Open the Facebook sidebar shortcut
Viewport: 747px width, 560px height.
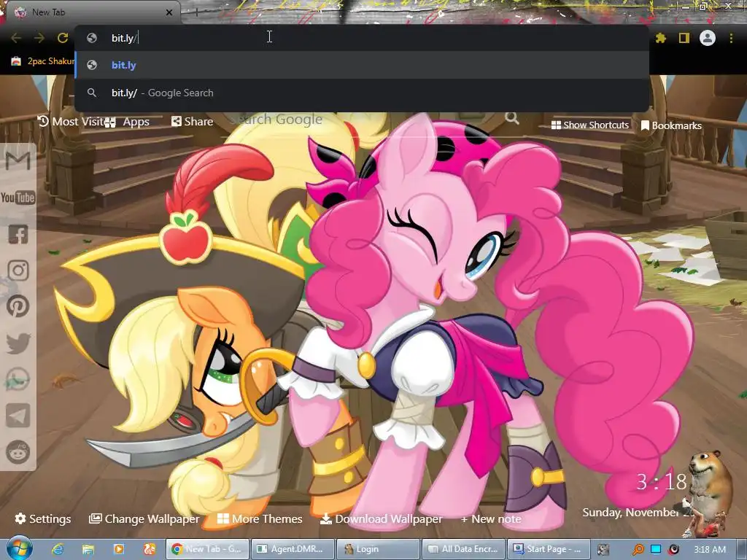coord(18,234)
